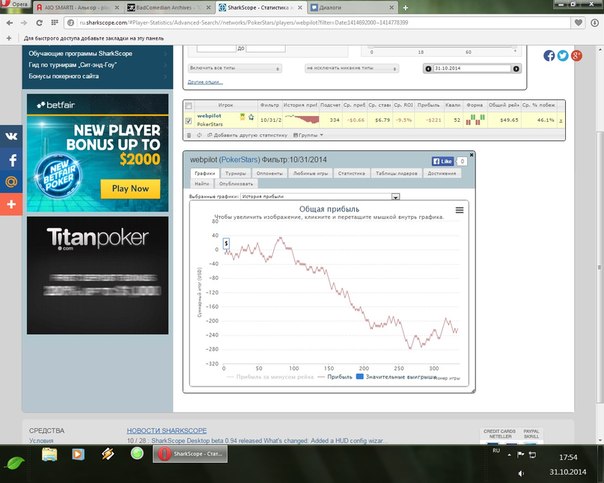Switch to the 'BadComedian Archives' browser tab
This screenshot has width=604, height=483.
[x=169, y=7]
